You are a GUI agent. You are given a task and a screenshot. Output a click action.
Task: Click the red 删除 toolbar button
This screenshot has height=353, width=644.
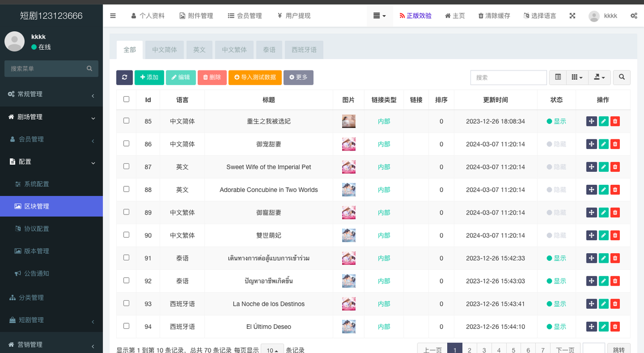(212, 78)
